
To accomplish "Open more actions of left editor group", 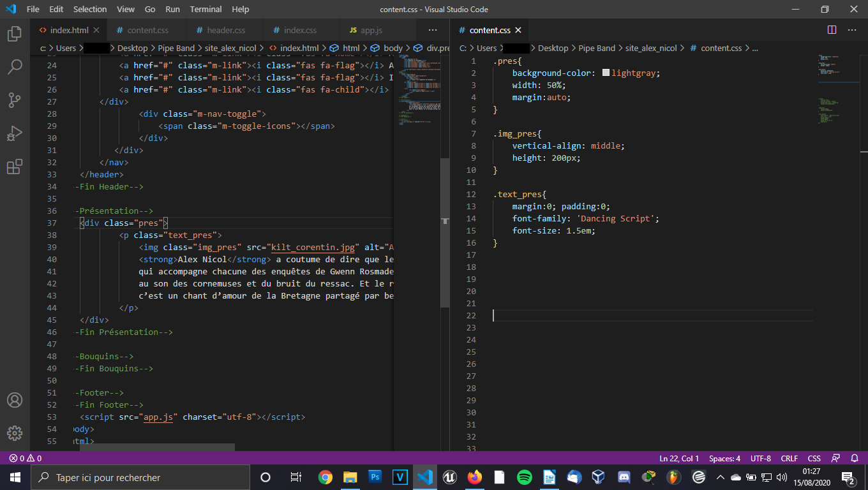I will tap(433, 30).
